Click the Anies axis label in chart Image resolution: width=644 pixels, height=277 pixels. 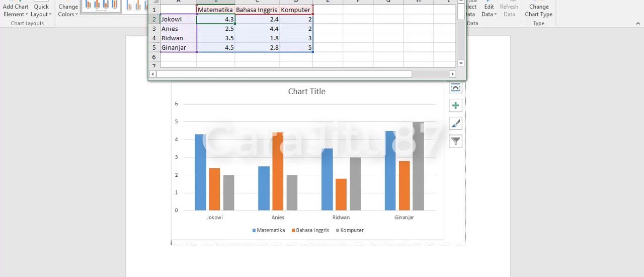tap(278, 218)
